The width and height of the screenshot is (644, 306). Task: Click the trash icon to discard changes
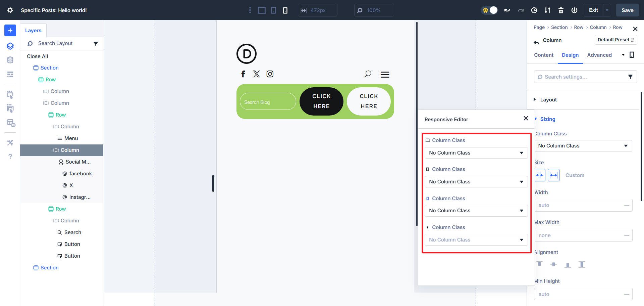point(561,10)
